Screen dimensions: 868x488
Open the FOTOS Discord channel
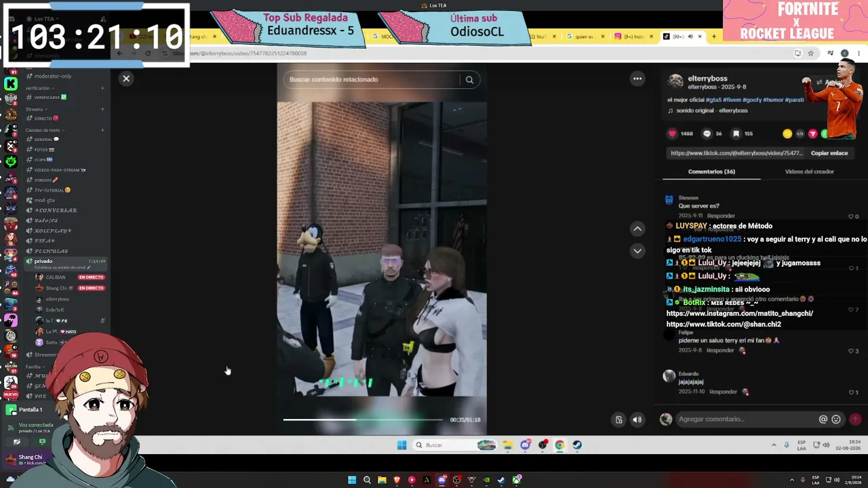coord(45,150)
